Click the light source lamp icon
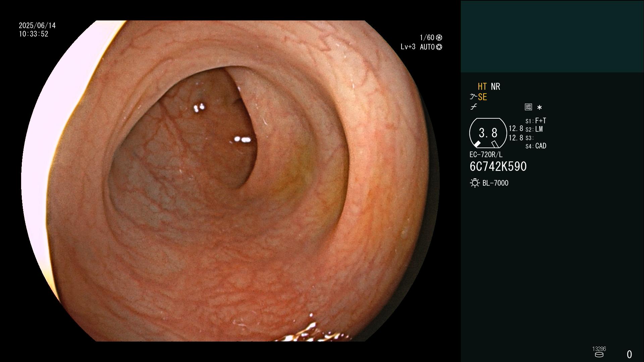This screenshot has width=644, height=362. point(475,183)
